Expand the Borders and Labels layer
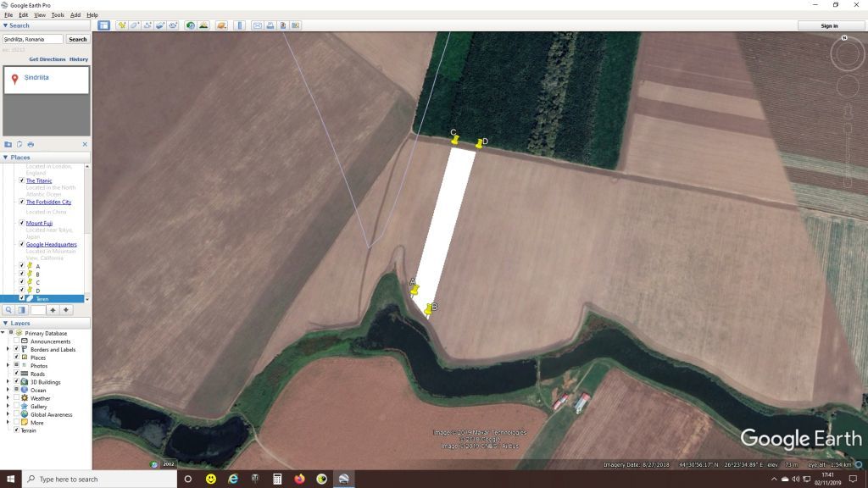Screen dimensions: 868x488 click(x=8, y=349)
